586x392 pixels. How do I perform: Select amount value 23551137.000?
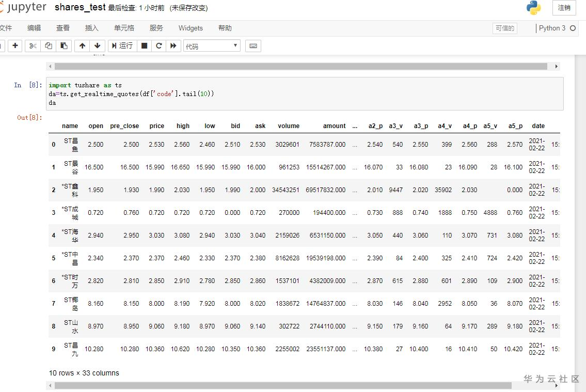325,349
